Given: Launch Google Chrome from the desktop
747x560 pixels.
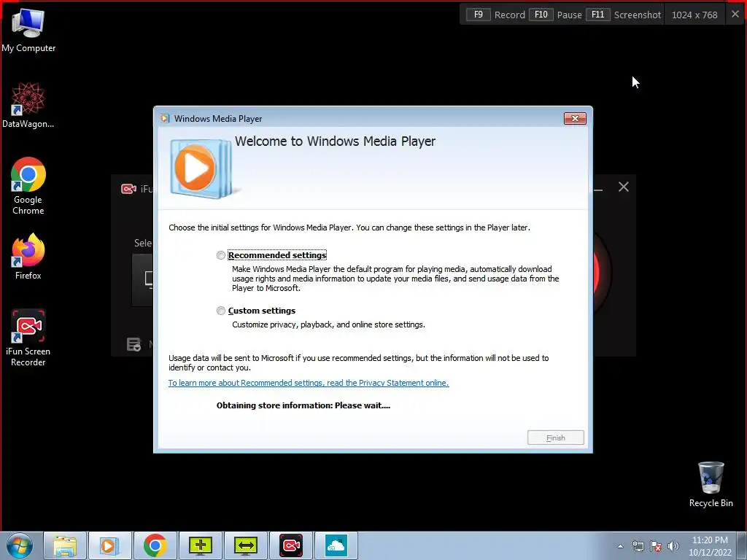Looking at the screenshot, I should coord(28,186).
